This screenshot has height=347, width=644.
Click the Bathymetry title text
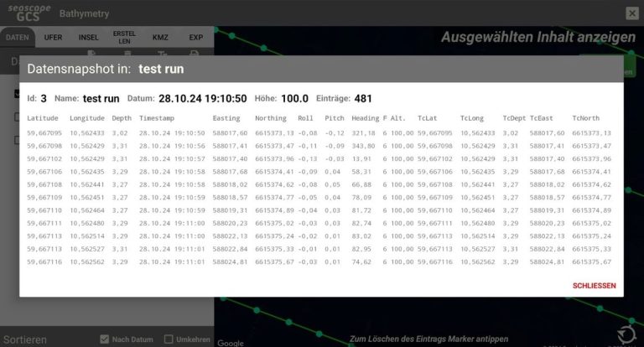click(x=84, y=13)
